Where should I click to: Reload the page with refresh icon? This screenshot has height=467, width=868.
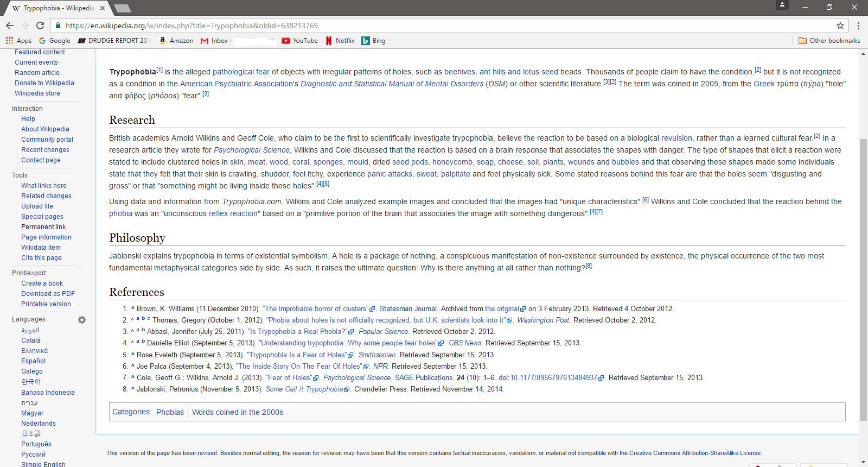pos(40,26)
